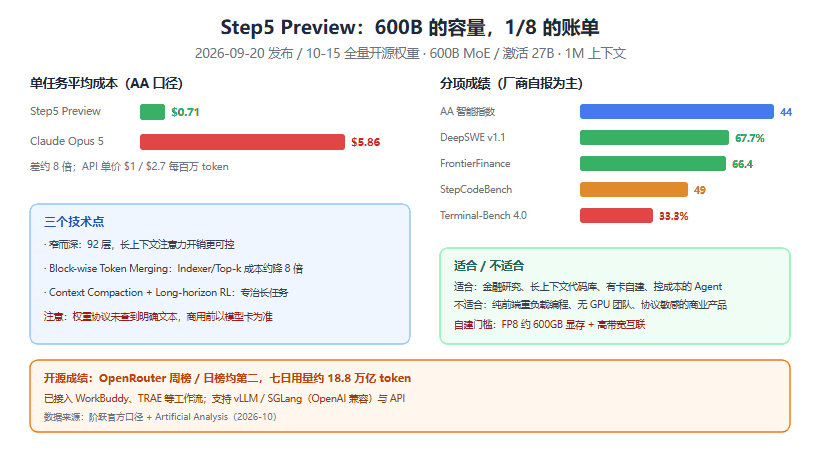The image size is (820, 470).
Task: Click the 'Block-wise Token Merging' bullet line
Action: click(x=174, y=269)
